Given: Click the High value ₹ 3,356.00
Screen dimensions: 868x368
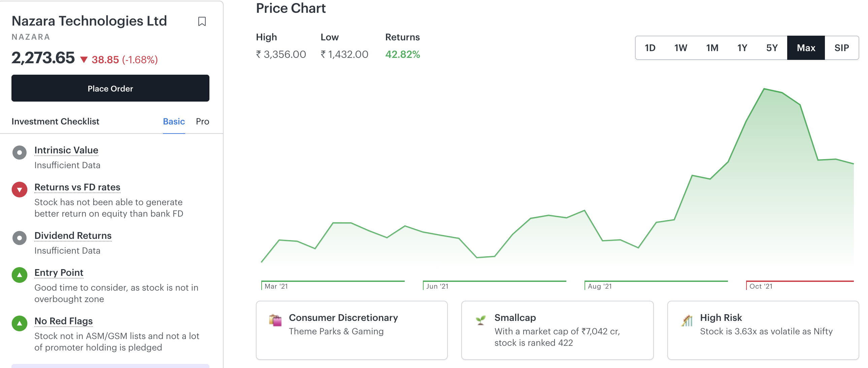Looking at the screenshot, I should (x=281, y=54).
